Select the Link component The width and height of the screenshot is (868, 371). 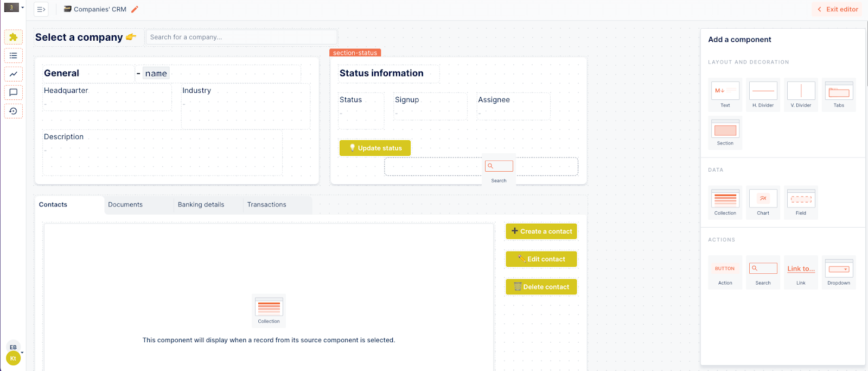point(801,272)
